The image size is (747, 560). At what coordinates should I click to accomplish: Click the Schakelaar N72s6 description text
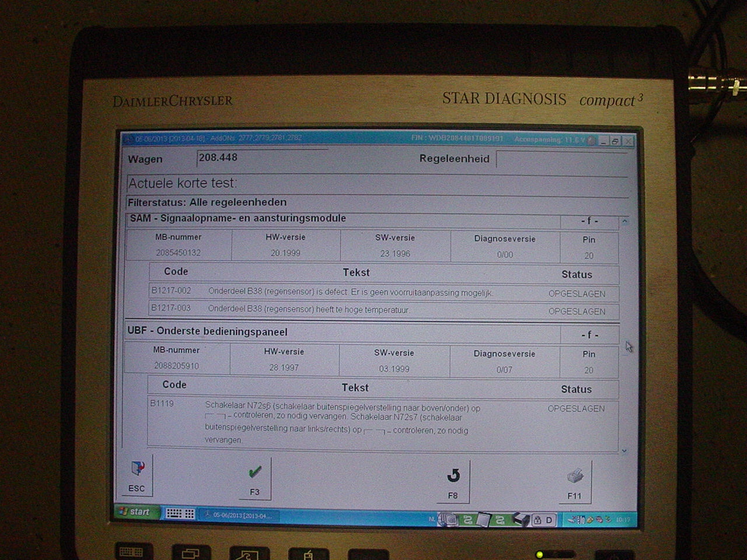[x=343, y=423]
